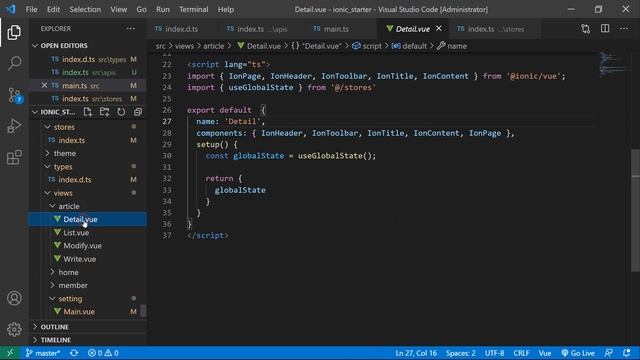Image resolution: width=640 pixels, height=360 pixels.
Task: Switch to the index.ts apis tab
Action: [262, 29]
